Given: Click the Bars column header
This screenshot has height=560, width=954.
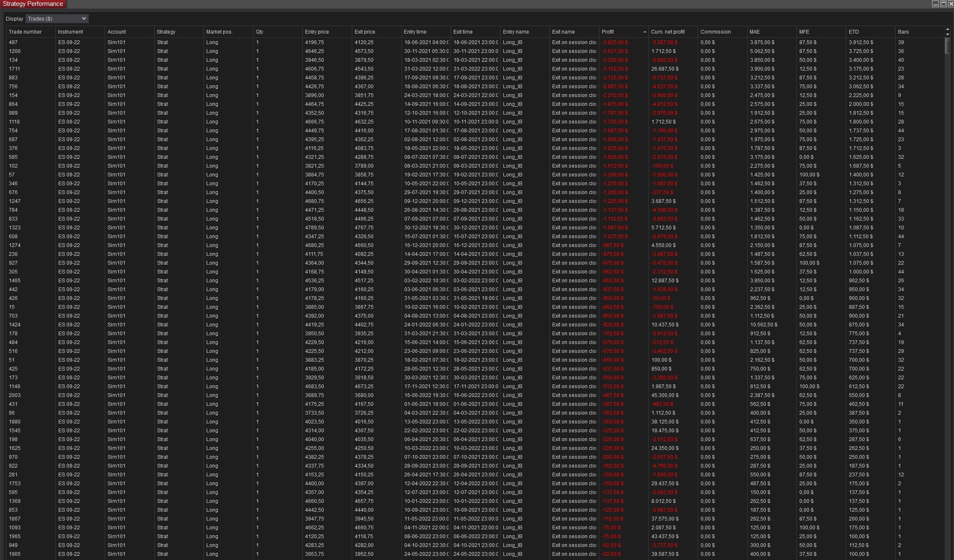Looking at the screenshot, I should pyautogui.click(x=903, y=32).
